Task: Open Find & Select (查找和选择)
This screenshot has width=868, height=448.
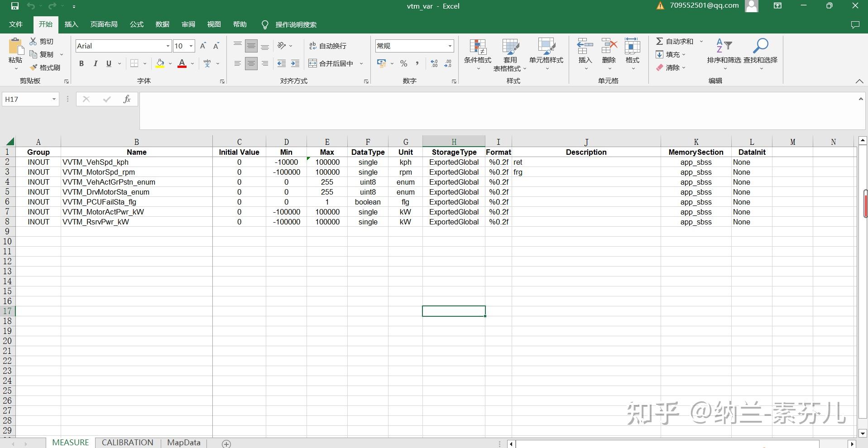Action: (760, 53)
